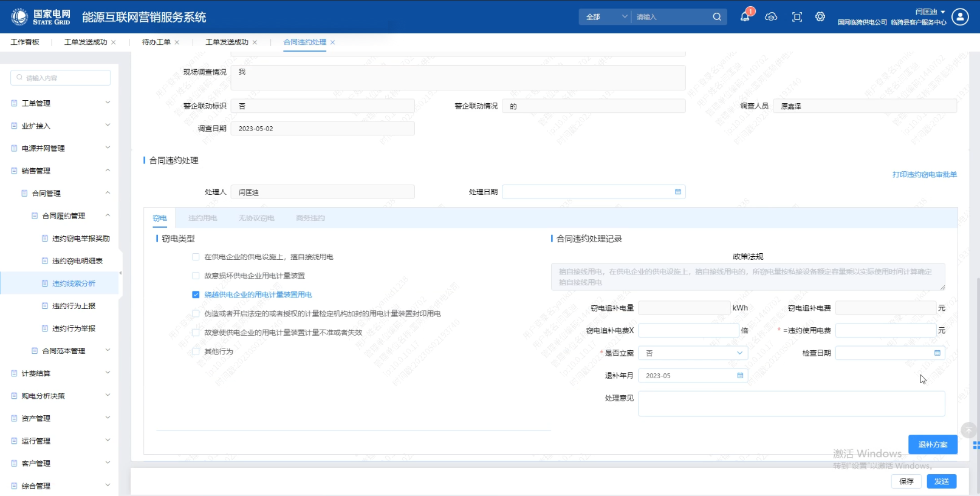
Task: Open calendar icon in 处理日期 field
Action: pyautogui.click(x=678, y=192)
